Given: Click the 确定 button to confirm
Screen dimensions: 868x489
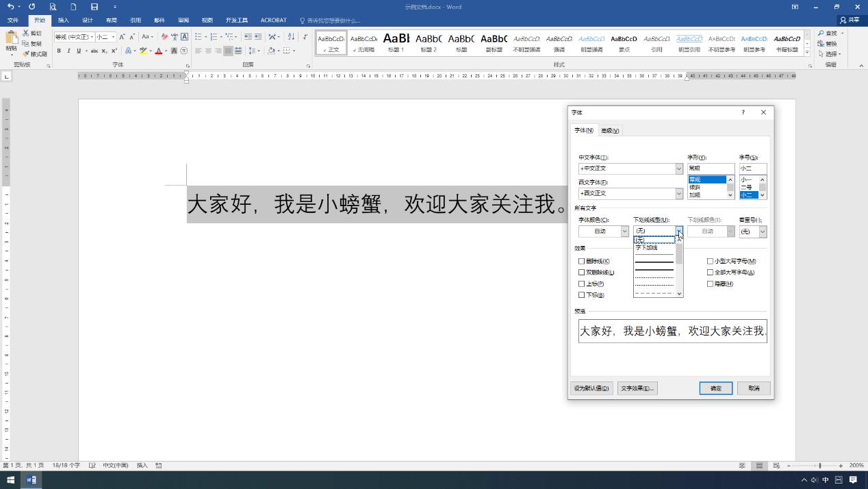Looking at the screenshot, I should click(x=715, y=388).
